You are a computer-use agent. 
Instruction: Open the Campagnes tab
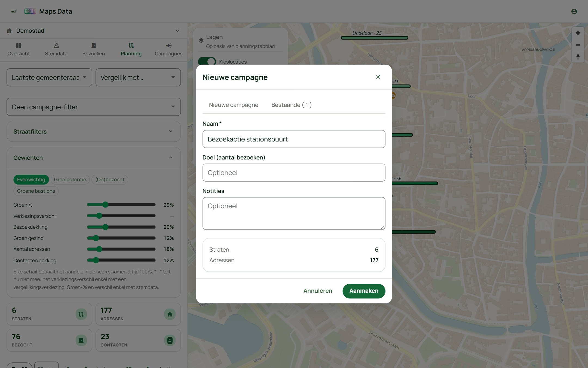point(169,50)
